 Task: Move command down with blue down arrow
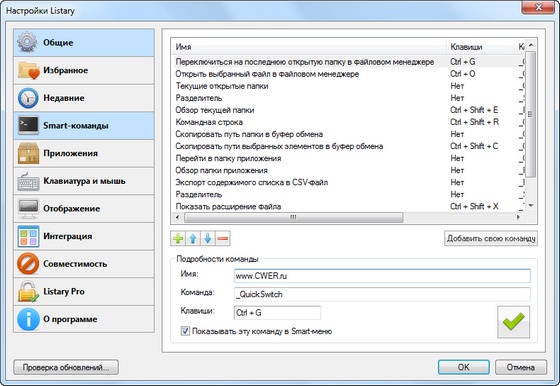[208, 239]
